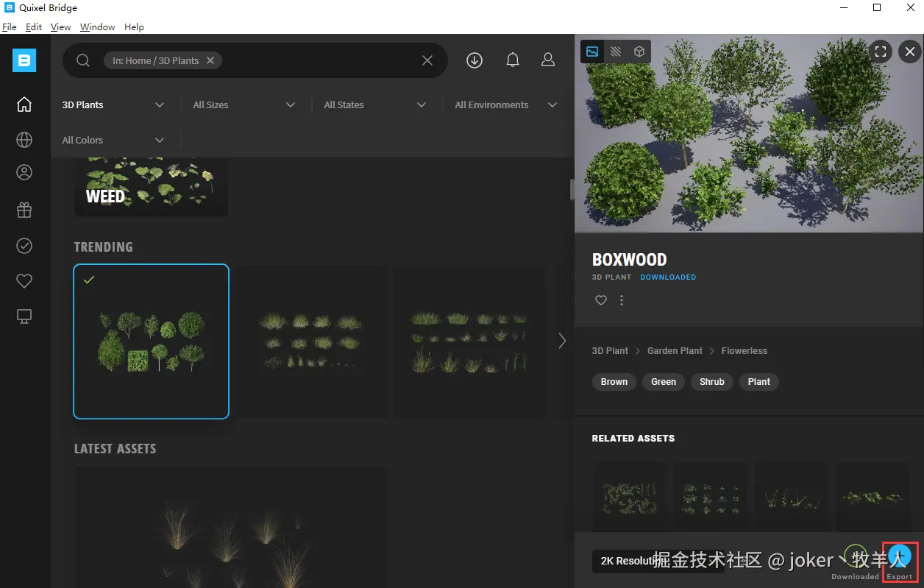
Task: Switch to the 3D cube preview icon
Action: coord(639,52)
